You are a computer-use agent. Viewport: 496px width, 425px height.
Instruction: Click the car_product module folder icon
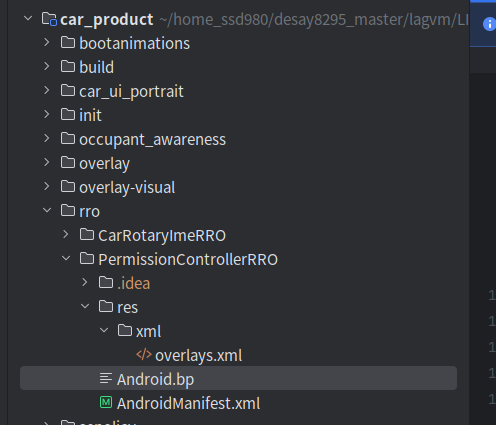tap(49, 19)
